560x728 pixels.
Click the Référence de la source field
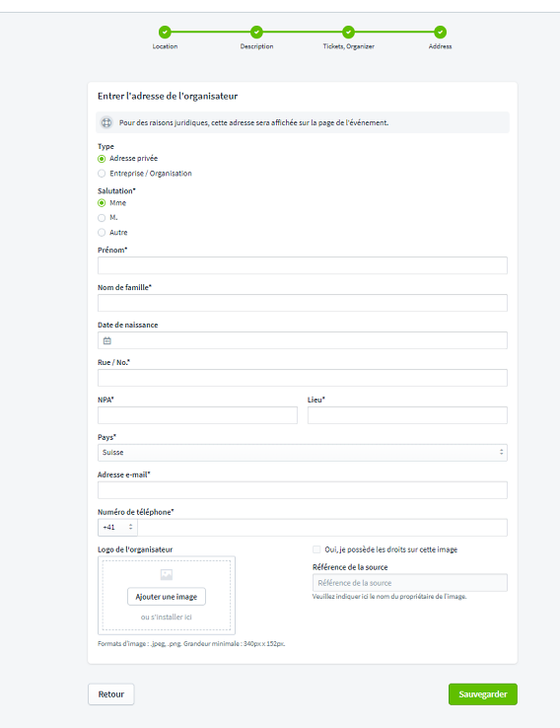410,583
